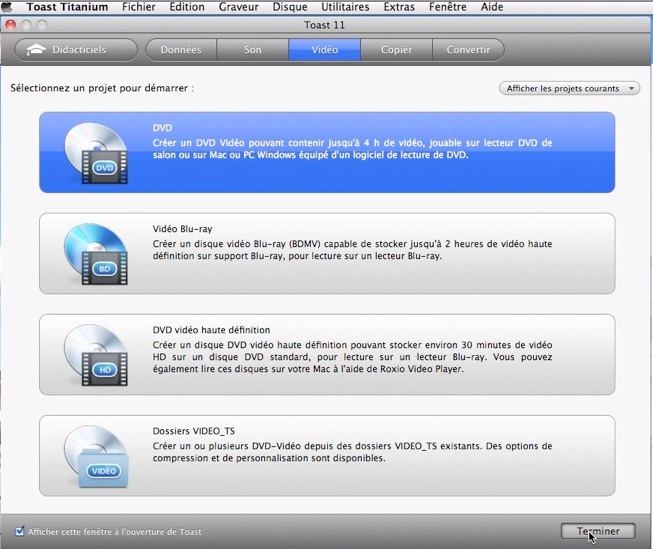Open the Graveur menu
The width and height of the screenshot is (653, 549).
(x=239, y=7)
